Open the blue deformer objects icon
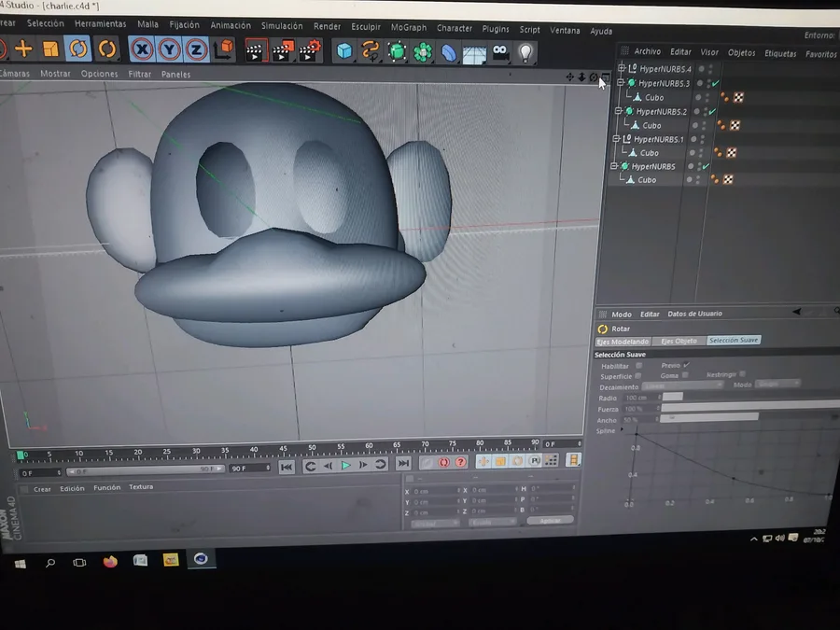Screen dimensions: 840x630 448,52
